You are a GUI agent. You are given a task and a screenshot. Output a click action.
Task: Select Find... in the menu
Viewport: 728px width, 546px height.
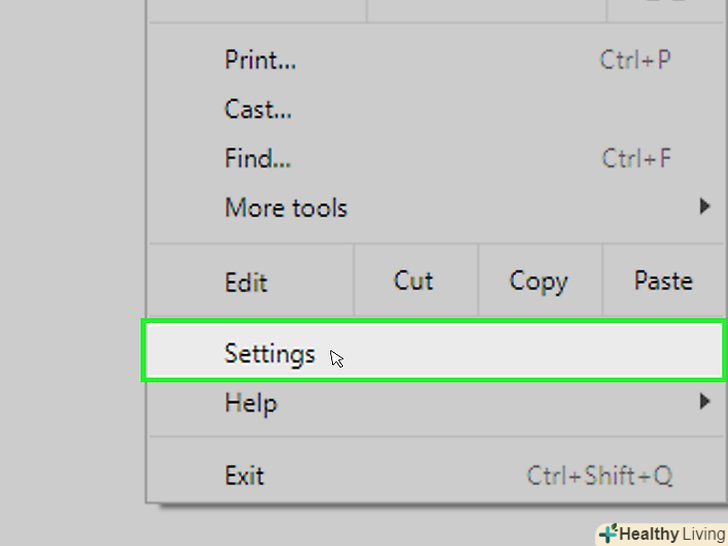[x=257, y=158]
